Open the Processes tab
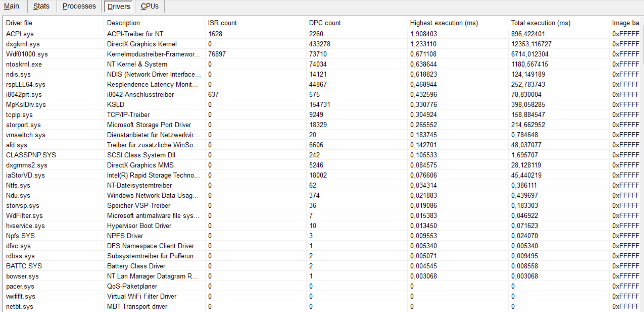The image size is (644, 312). tap(79, 6)
